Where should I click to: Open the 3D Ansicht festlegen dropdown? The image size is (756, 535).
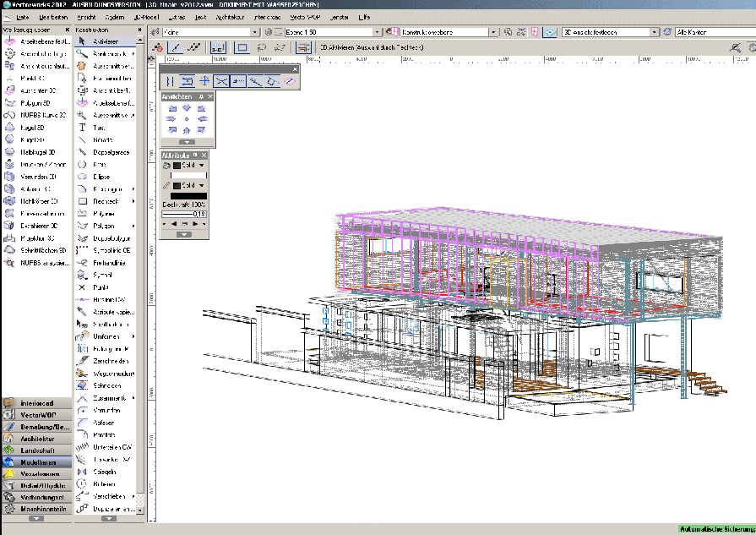pyautogui.click(x=655, y=32)
